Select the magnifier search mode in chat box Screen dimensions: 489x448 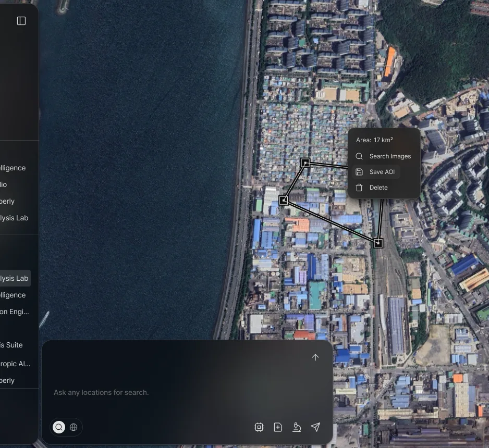coord(58,427)
